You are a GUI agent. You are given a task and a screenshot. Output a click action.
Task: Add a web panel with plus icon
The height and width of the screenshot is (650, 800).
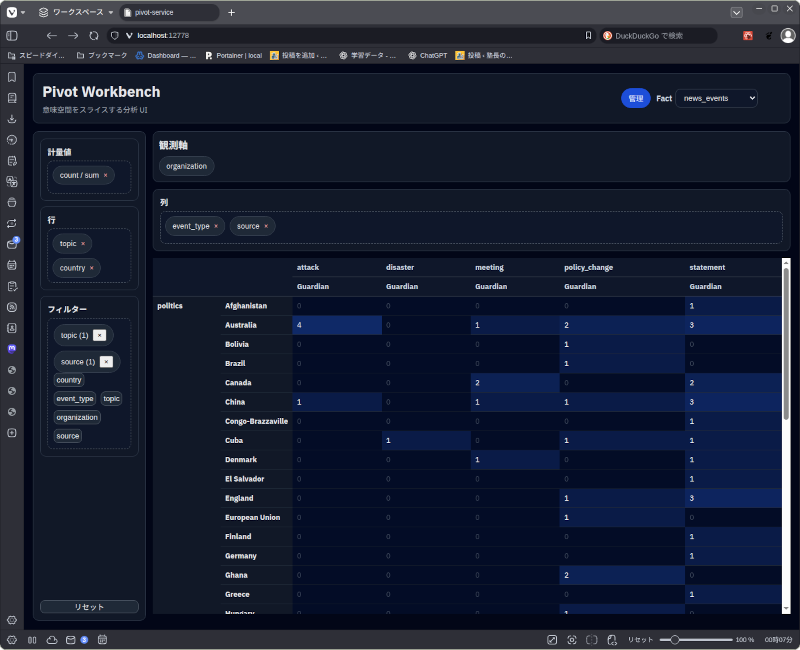click(x=11, y=433)
